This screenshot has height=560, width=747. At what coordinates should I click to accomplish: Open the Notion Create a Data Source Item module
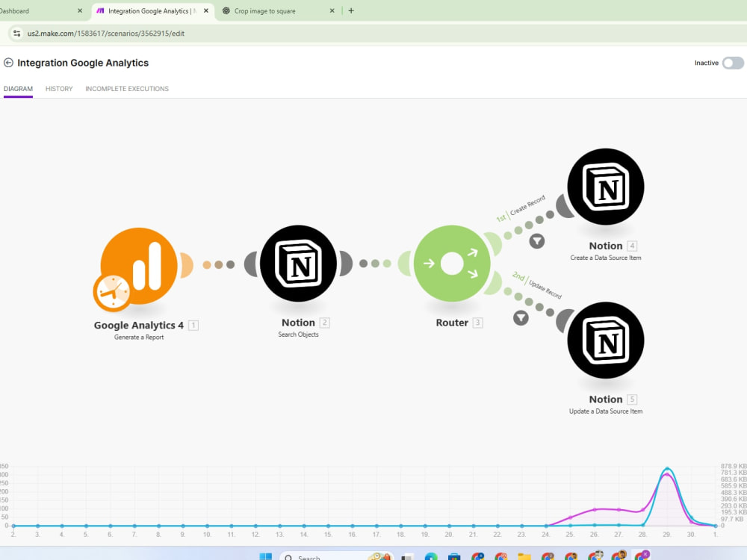click(x=606, y=186)
